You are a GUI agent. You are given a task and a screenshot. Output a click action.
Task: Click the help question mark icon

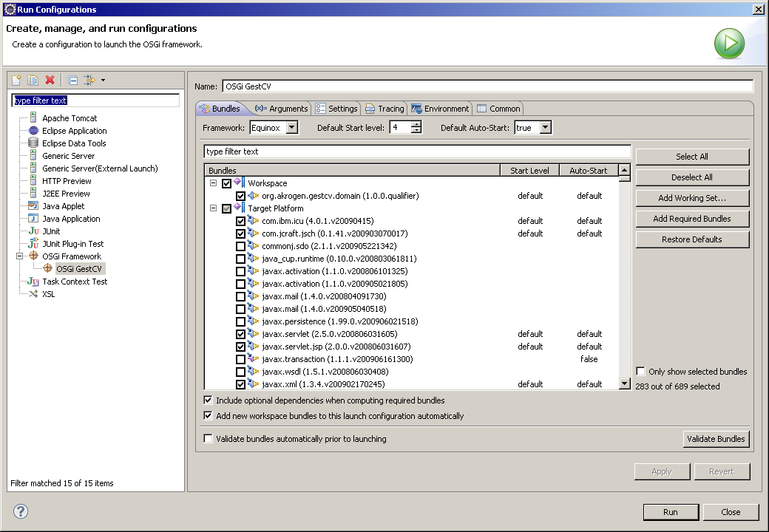tap(21, 511)
